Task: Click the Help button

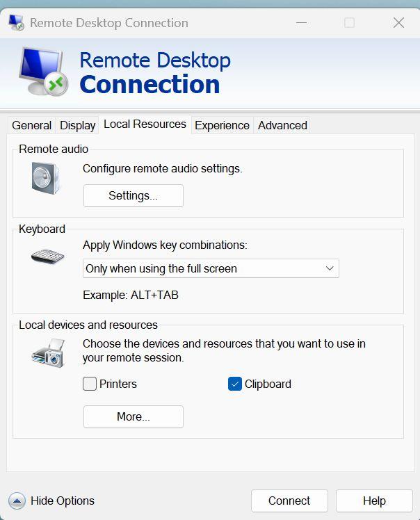Action: pos(374,501)
